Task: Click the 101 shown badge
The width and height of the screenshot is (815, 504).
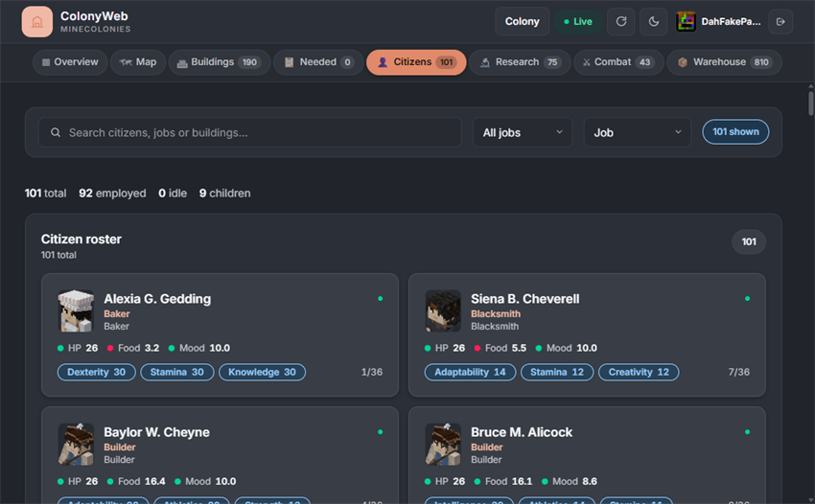Action: click(x=735, y=132)
